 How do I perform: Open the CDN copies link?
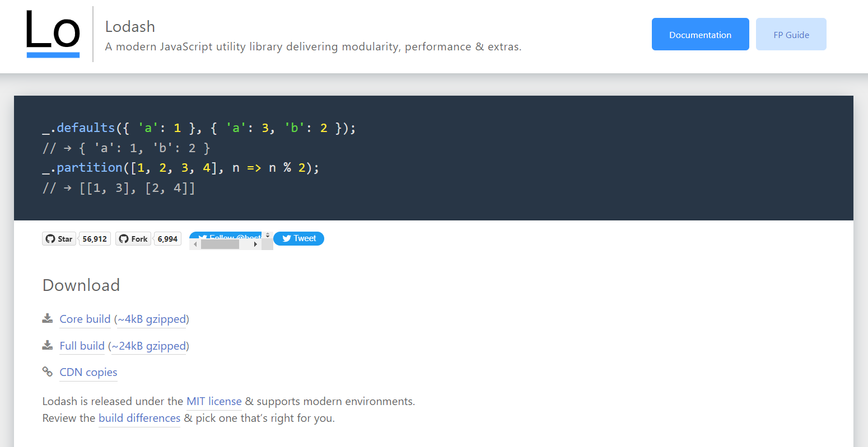[88, 372]
